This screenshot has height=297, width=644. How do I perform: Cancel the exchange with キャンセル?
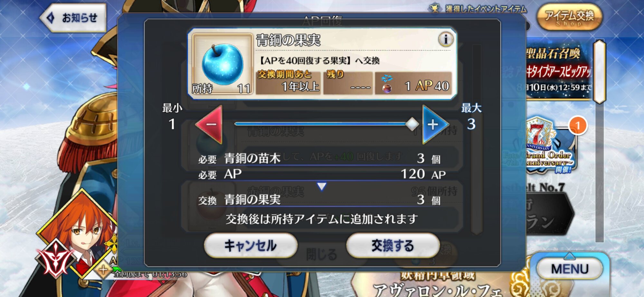coord(251,245)
